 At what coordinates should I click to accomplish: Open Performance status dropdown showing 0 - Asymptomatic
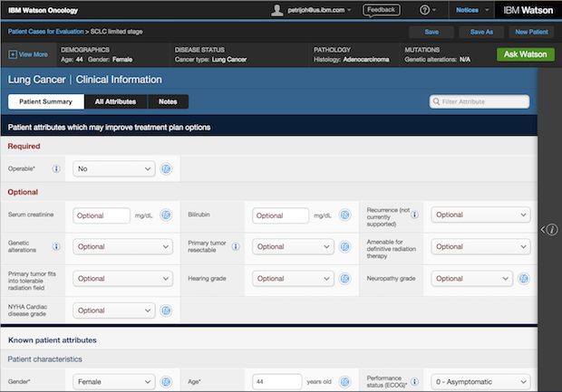[480, 382]
